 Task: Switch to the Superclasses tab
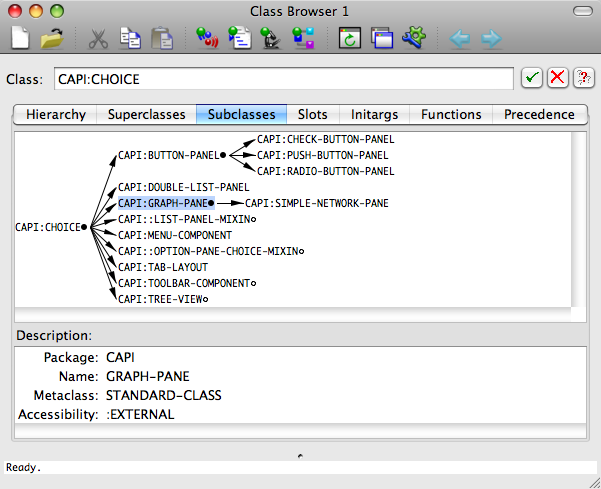[146, 115]
